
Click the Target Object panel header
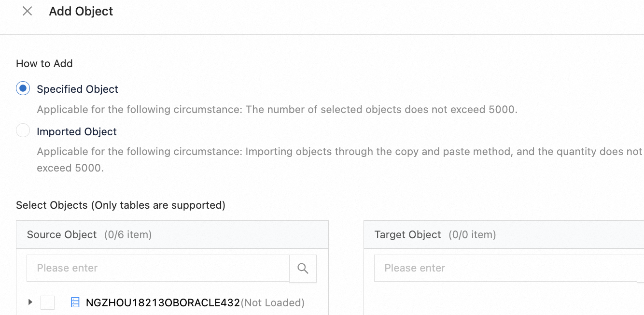pyautogui.click(x=407, y=235)
